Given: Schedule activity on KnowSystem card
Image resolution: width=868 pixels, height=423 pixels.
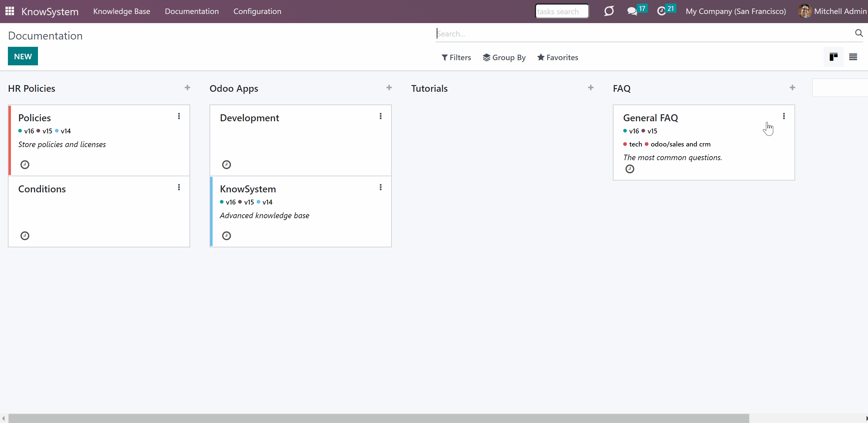Looking at the screenshot, I should tap(227, 236).
